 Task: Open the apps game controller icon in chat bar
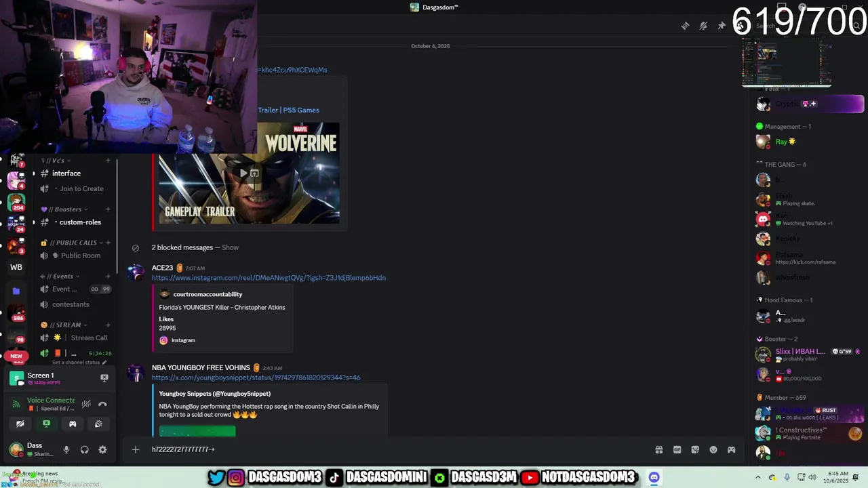(x=732, y=449)
